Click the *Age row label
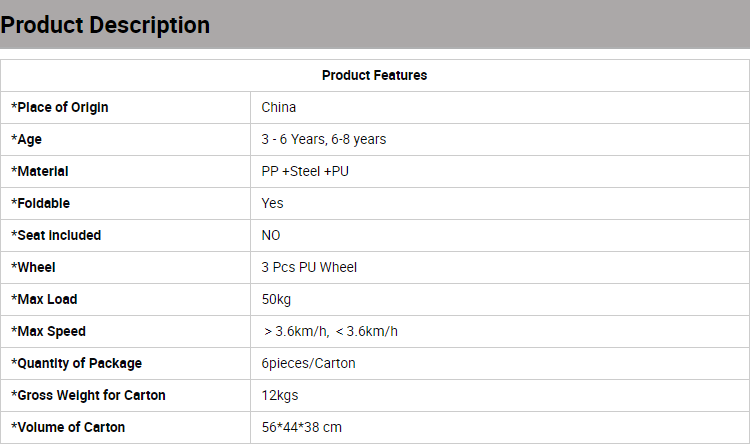Screen dimensions: 751x444 pyautogui.click(x=27, y=139)
